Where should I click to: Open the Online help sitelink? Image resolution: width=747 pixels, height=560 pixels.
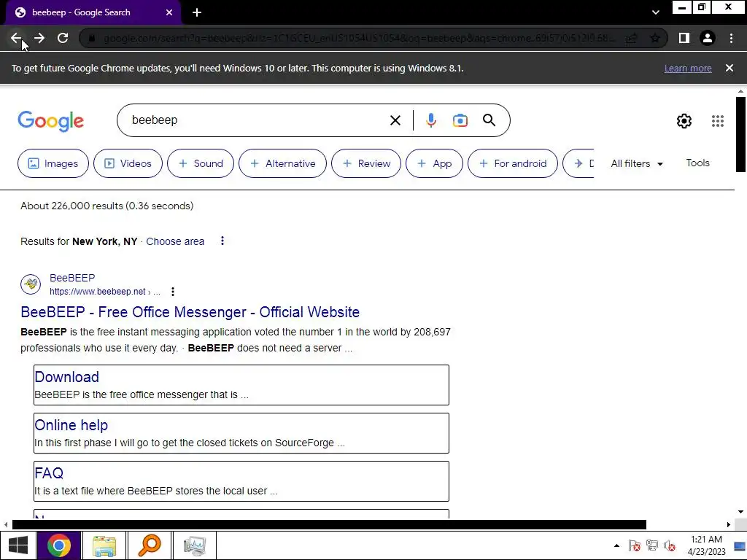(71, 425)
